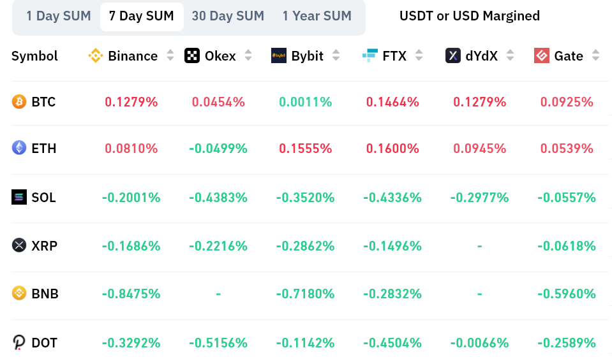Click the Binance exchange logo
The width and height of the screenshot is (612, 364).
click(x=96, y=56)
